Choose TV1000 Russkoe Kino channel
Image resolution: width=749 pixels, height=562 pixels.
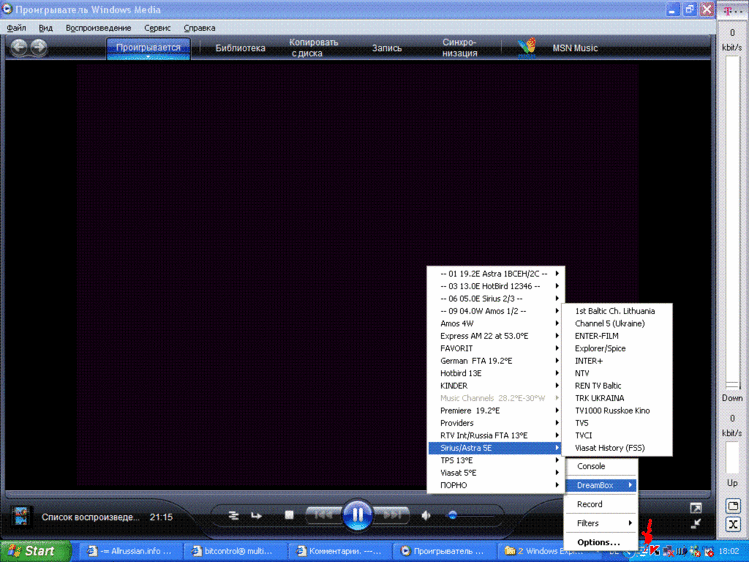click(617, 410)
